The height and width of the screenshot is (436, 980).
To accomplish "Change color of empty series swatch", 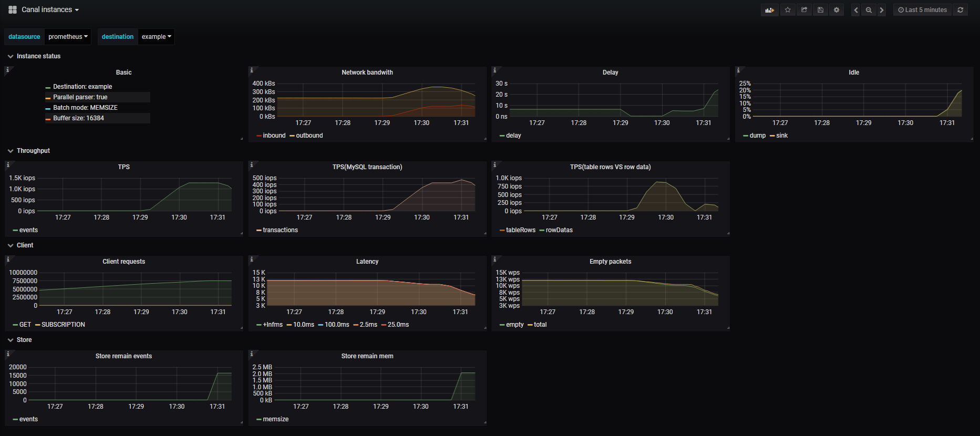I will (x=502, y=325).
